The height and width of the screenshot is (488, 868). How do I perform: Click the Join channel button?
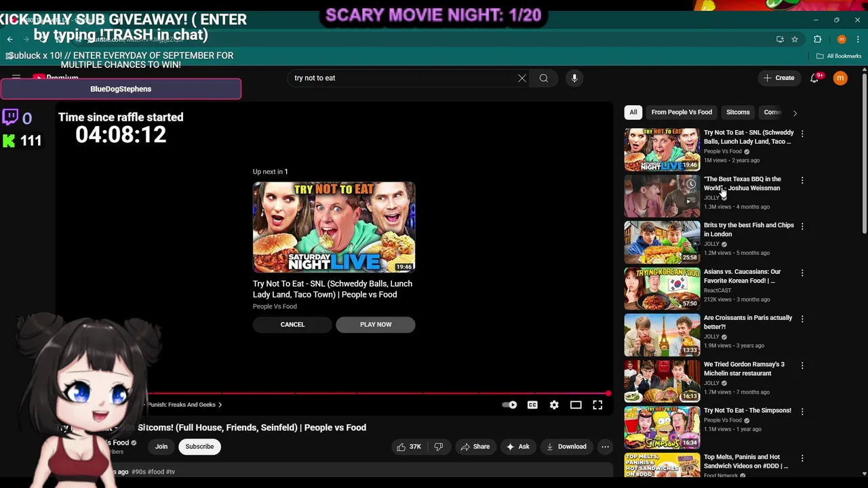[x=161, y=447]
